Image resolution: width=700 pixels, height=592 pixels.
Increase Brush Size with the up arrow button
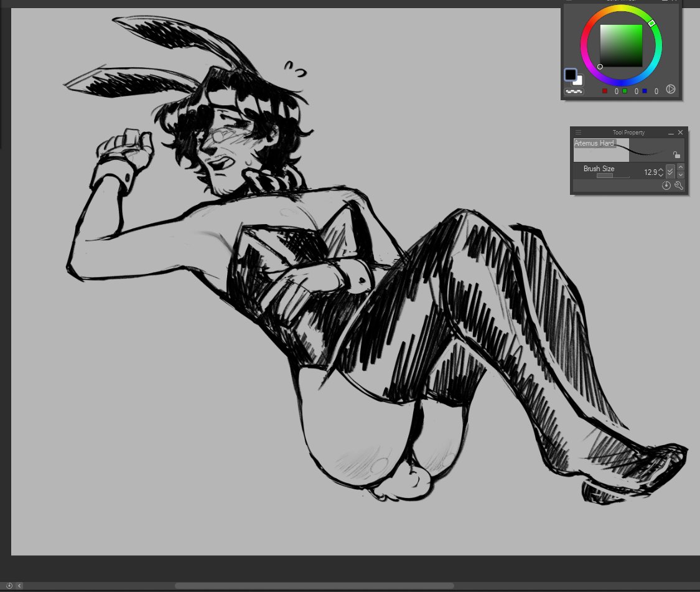tap(680, 167)
